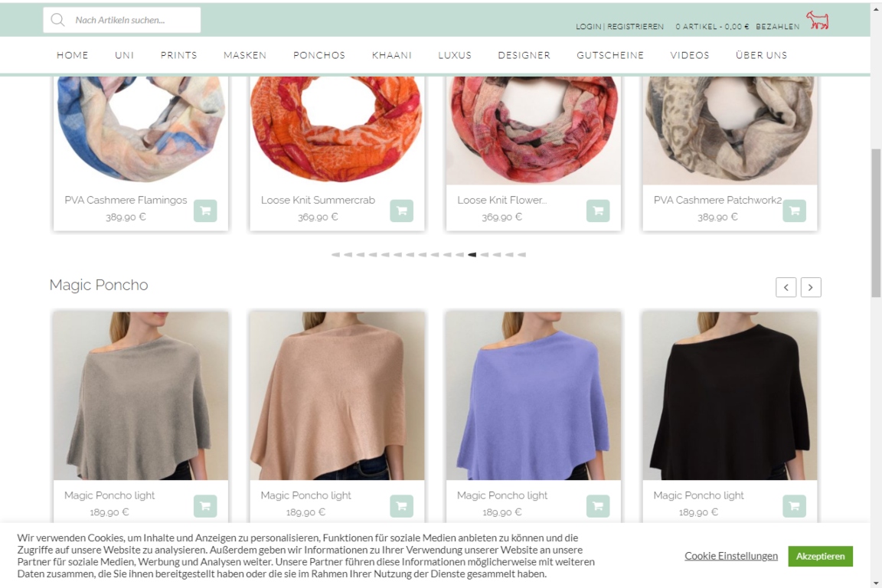Add PVA Cashmere Flamingos to cart
The image size is (882, 588).
[x=205, y=211]
